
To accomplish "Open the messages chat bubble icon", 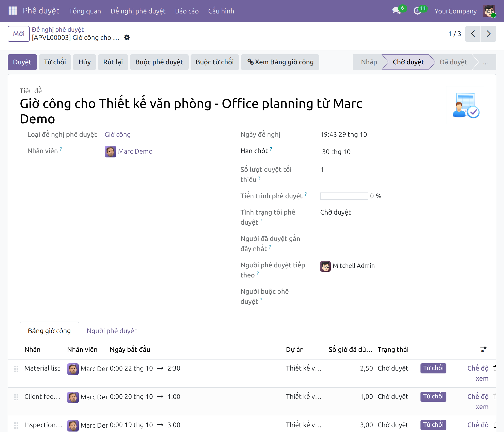I will [396, 11].
